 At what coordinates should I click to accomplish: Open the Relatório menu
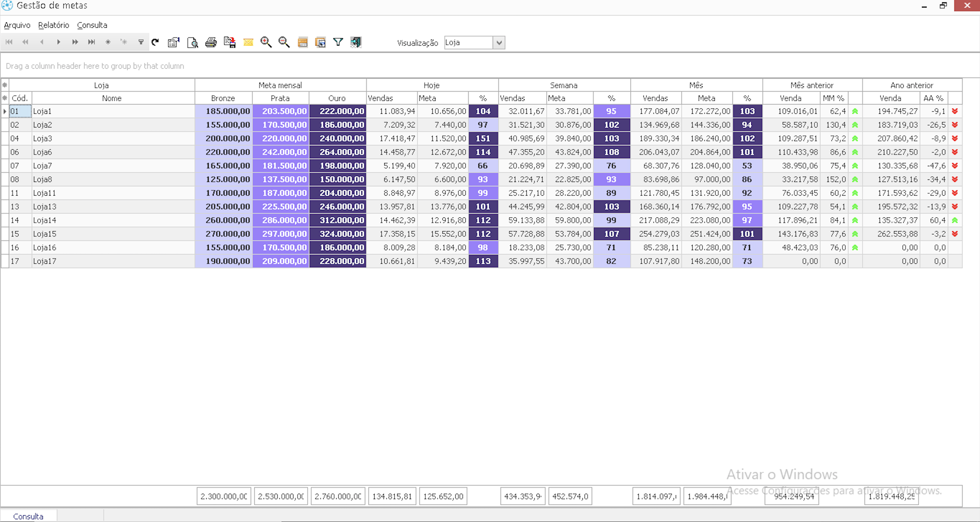tap(54, 25)
